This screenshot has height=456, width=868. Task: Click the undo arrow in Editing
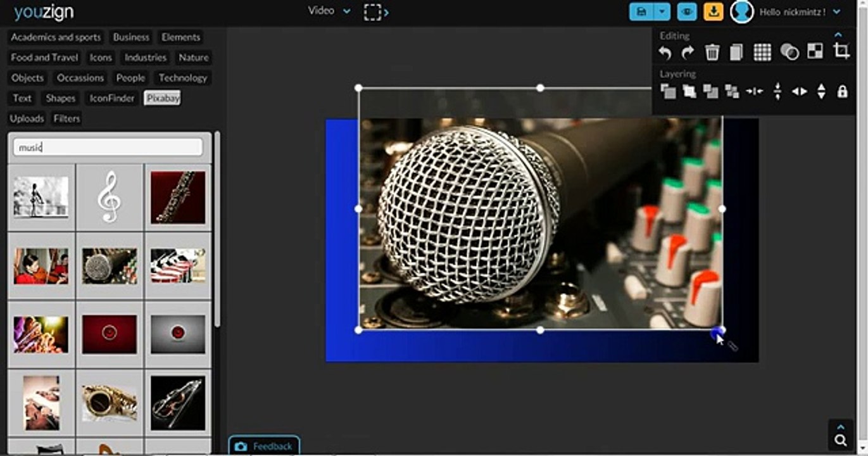(x=665, y=53)
